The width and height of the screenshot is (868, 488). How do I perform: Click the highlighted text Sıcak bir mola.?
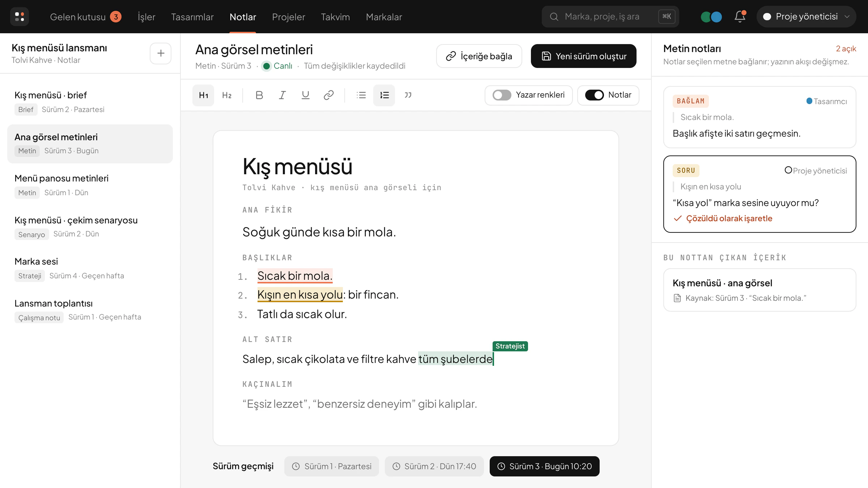[x=295, y=276]
